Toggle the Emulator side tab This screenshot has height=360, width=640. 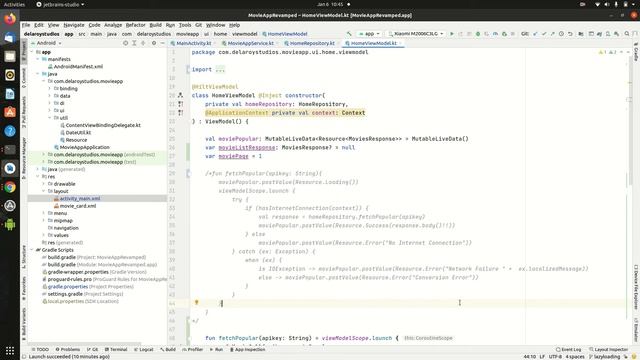coord(636,329)
